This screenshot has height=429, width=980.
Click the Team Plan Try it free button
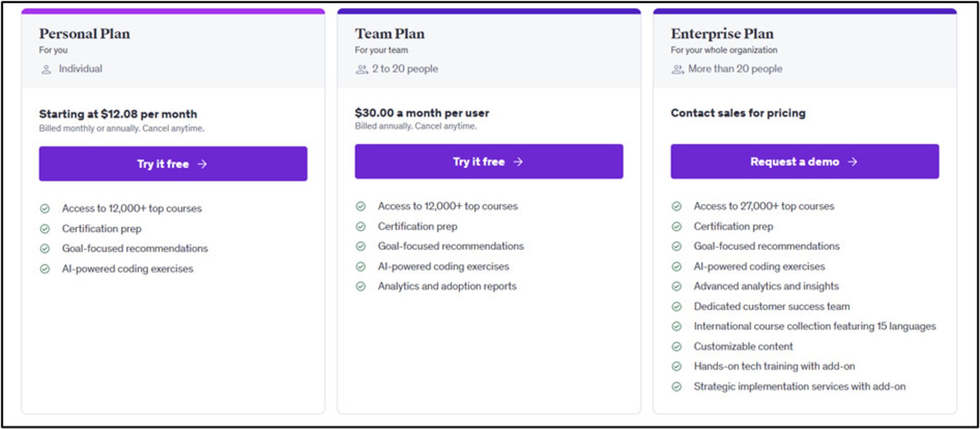click(489, 162)
